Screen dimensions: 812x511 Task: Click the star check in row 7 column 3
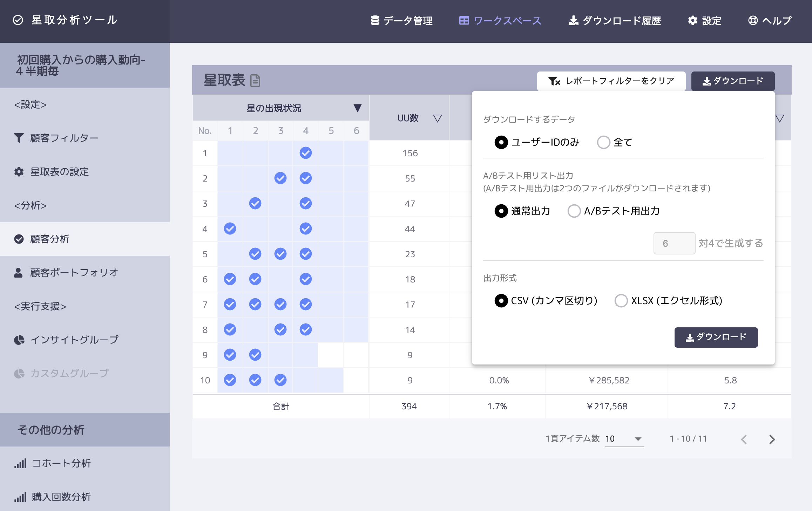point(280,305)
